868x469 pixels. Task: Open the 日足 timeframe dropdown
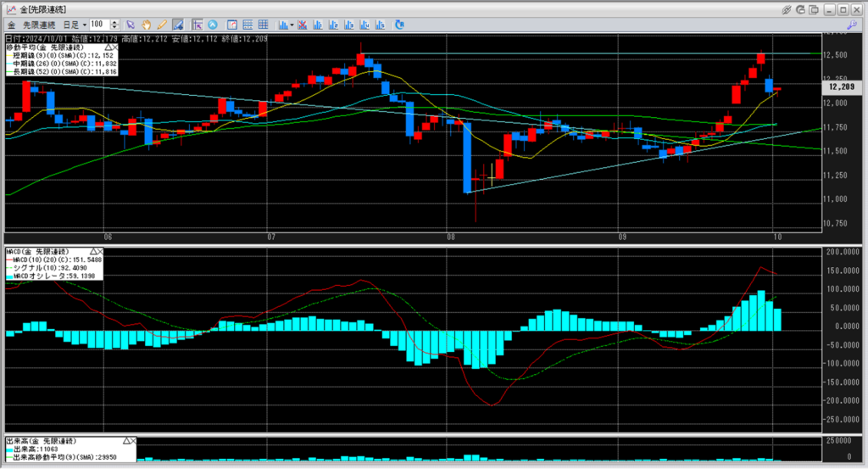pos(75,25)
